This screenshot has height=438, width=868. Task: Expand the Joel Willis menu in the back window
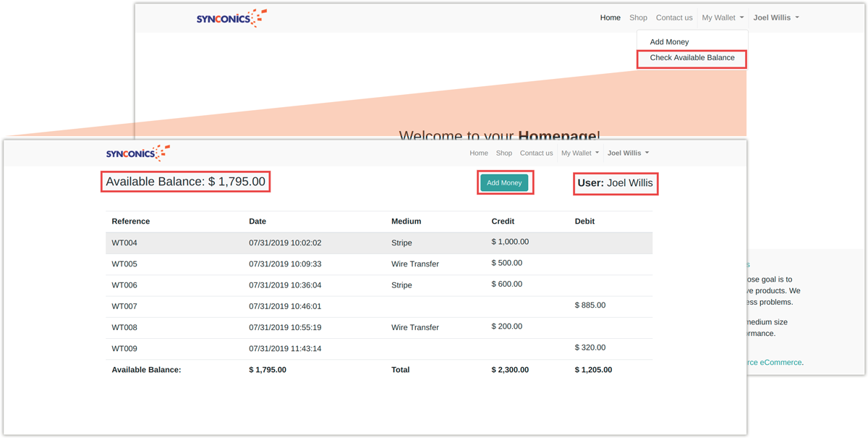pos(775,18)
